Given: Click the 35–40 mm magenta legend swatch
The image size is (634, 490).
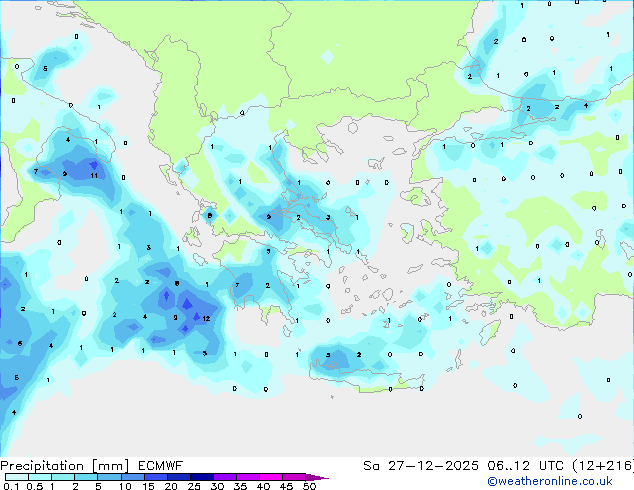Looking at the screenshot, I should tap(247, 477).
